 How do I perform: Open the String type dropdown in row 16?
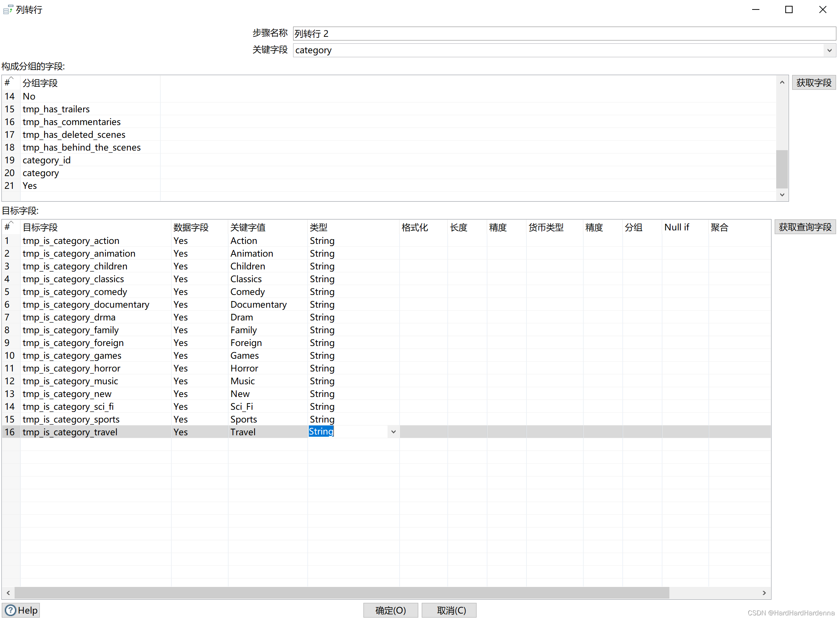coord(393,432)
